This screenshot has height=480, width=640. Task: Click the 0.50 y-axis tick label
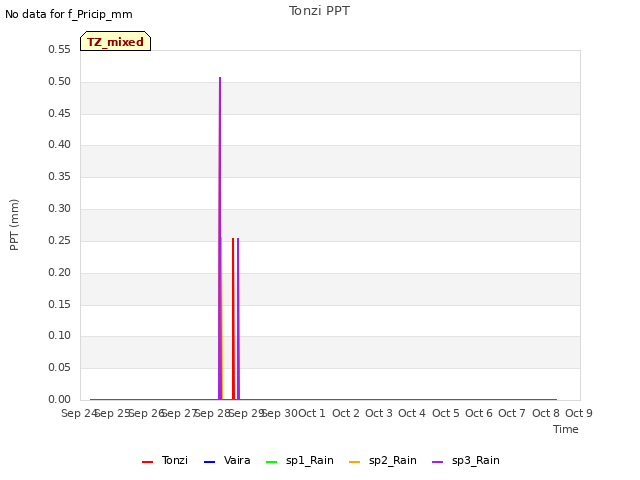pyautogui.click(x=59, y=81)
